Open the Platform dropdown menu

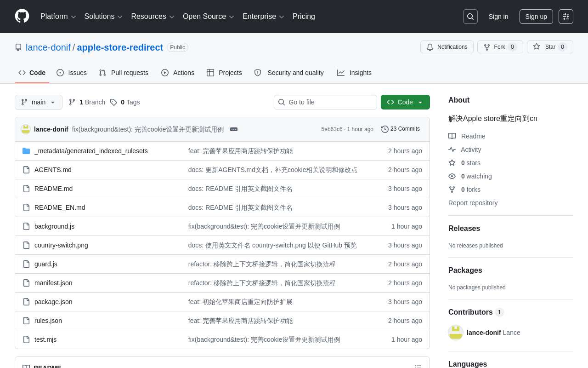point(58,17)
